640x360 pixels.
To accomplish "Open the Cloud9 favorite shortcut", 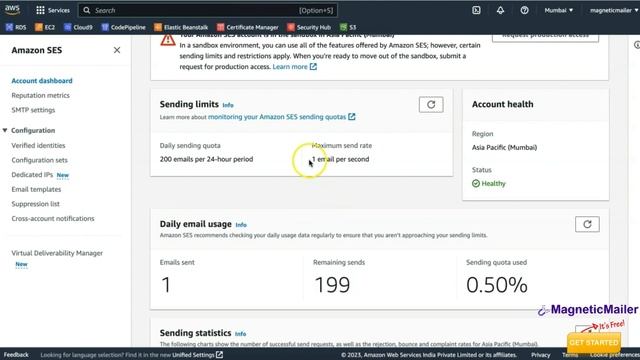I will (78, 27).
